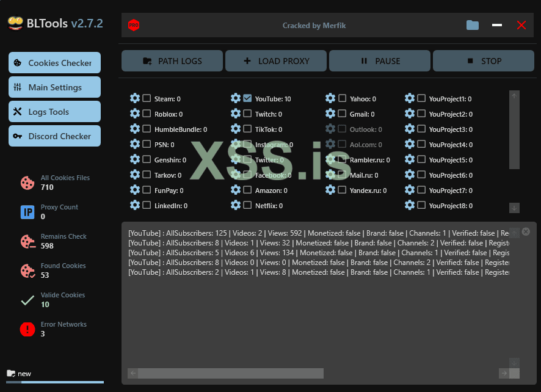The height and width of the screenshot is (392, 541).
Task: Check the Roblox checkbox
Action: tap(147, 114)
